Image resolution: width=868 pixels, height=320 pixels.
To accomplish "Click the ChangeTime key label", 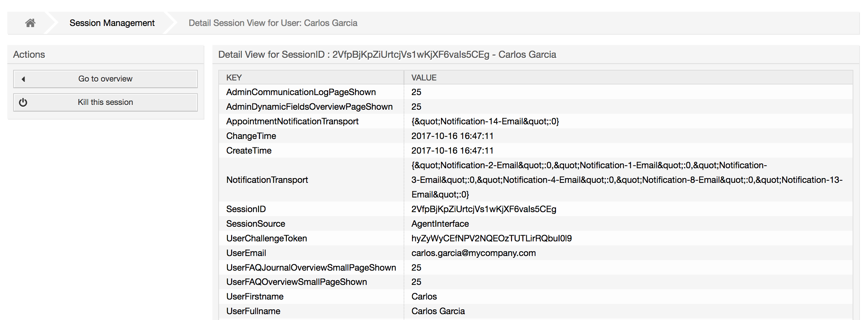I will point(251,136).
